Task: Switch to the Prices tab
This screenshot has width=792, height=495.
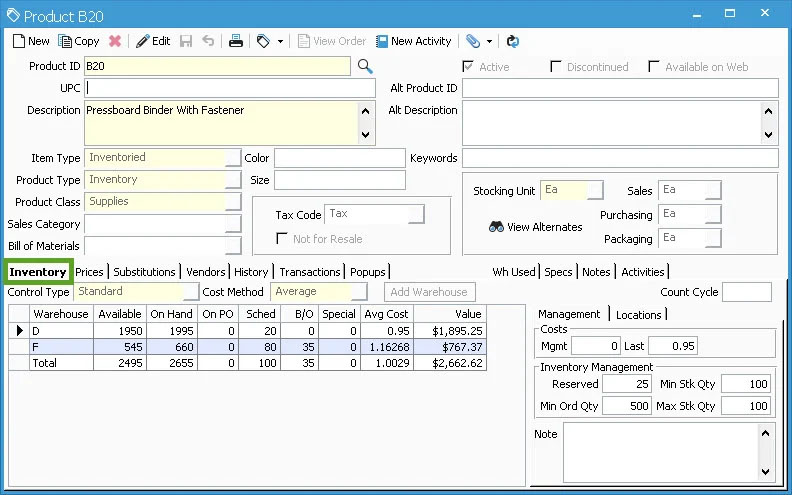Action: (89, 272)
